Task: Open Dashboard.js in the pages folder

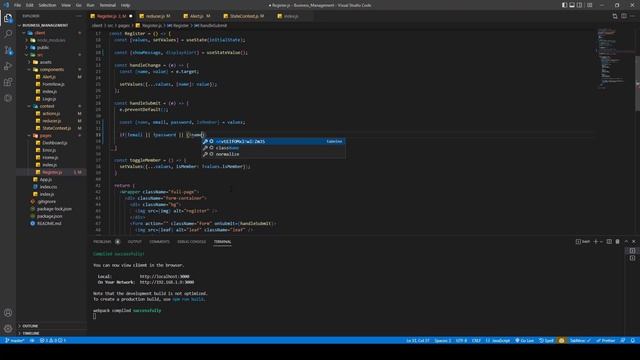Action: click(x=55, y=143)
